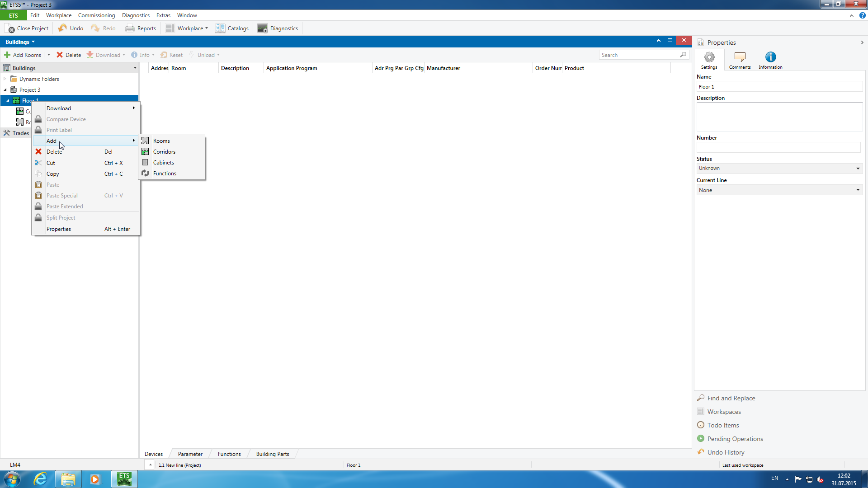The image size is (868, 488).
Task: Open the Comments tab icon in Properties
Action: click(740, 58)
